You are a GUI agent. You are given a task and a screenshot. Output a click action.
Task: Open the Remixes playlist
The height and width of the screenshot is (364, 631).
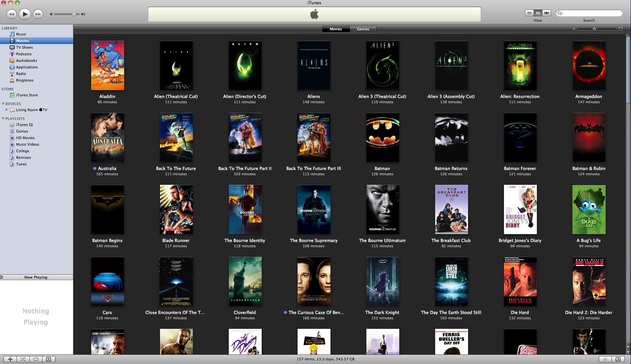click(37, 158)
